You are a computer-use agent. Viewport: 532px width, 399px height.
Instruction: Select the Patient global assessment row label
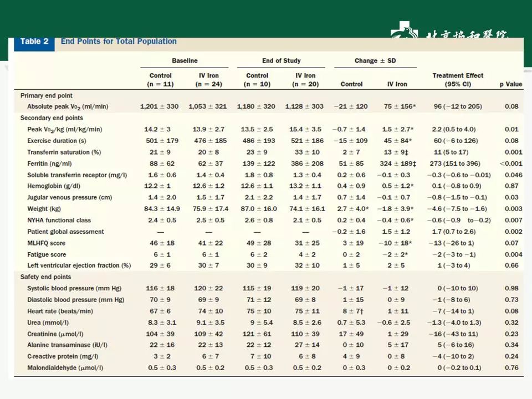[65, 232]
